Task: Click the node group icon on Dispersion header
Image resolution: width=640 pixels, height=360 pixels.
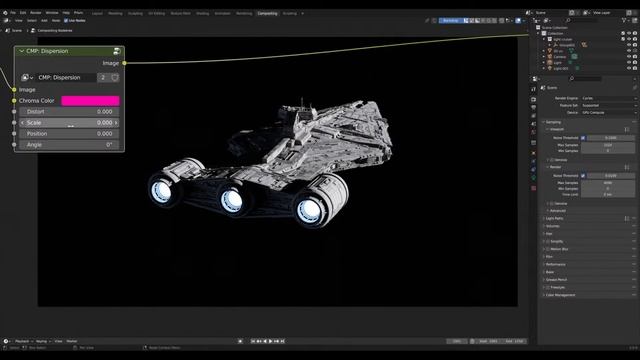Action: [117, 51]
